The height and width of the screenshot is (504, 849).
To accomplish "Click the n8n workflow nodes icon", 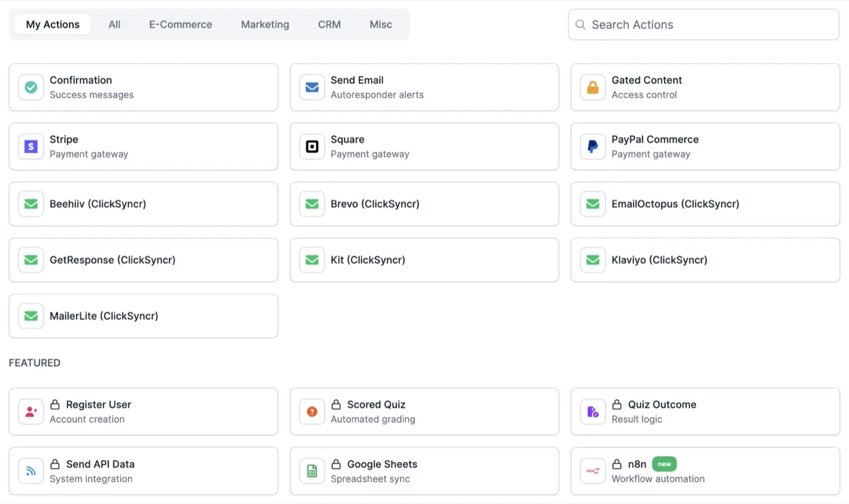I will coord(592,471).
